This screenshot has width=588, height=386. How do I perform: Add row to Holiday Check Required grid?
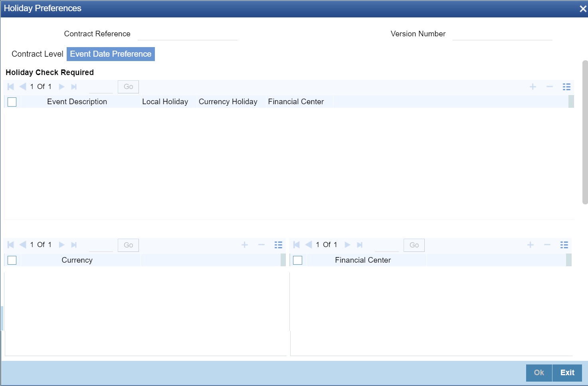point(533,87)
